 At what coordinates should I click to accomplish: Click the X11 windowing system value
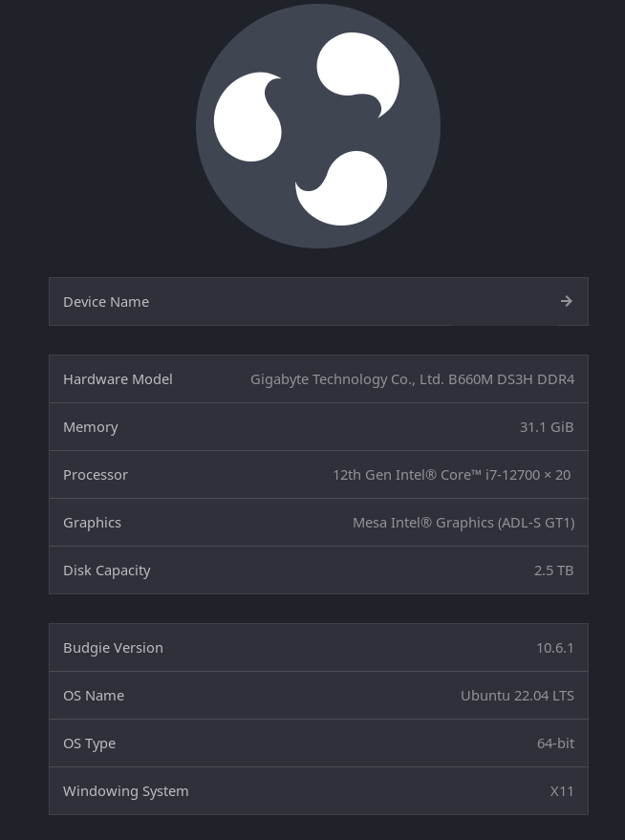pyautogui.click(x=562, y=791)
